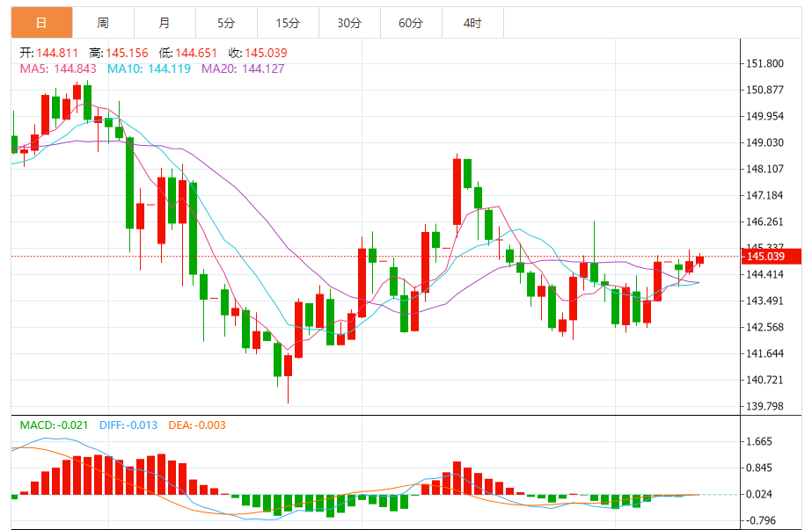Click the 1.665 MACD axis label
The width and height of the screenshot is (812, 530).
click(758, 442)
